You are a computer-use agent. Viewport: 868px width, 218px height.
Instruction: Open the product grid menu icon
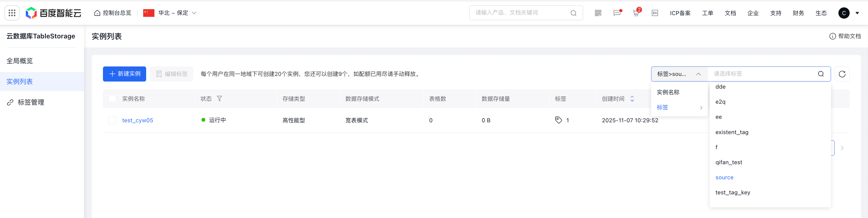point(12,13)
